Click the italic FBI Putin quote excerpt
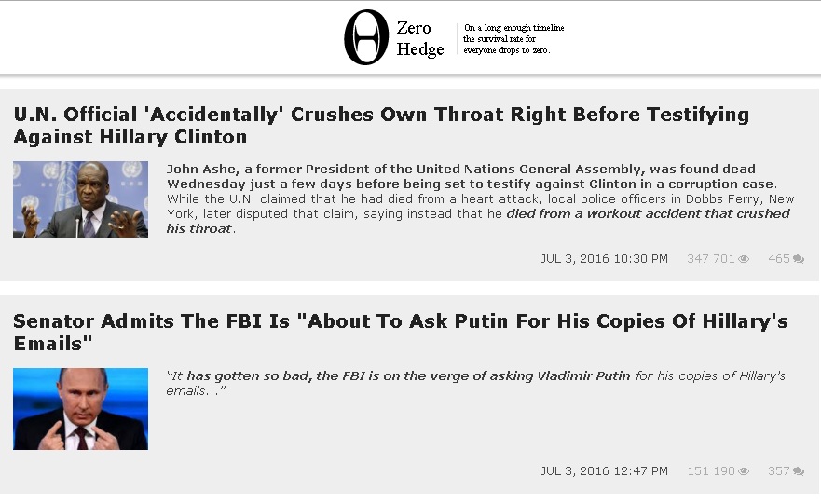Viewport: 821px width, 504px height. point(476,383)
